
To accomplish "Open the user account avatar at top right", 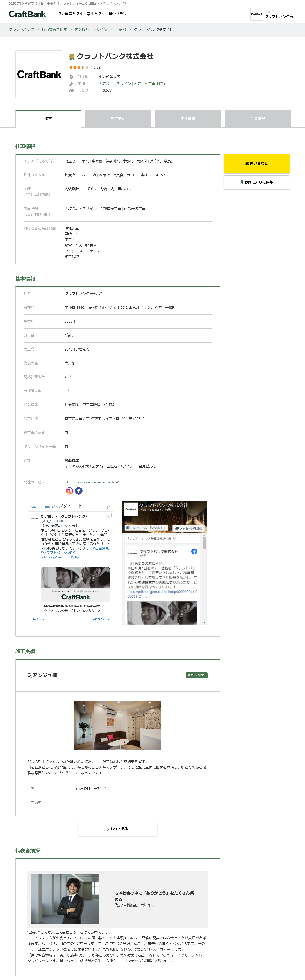I will pyautogui.click(x=257, y=14).
